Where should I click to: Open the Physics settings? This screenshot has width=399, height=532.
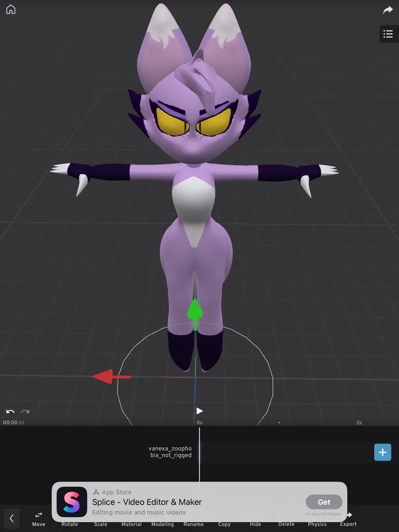(x=317, y=524)
